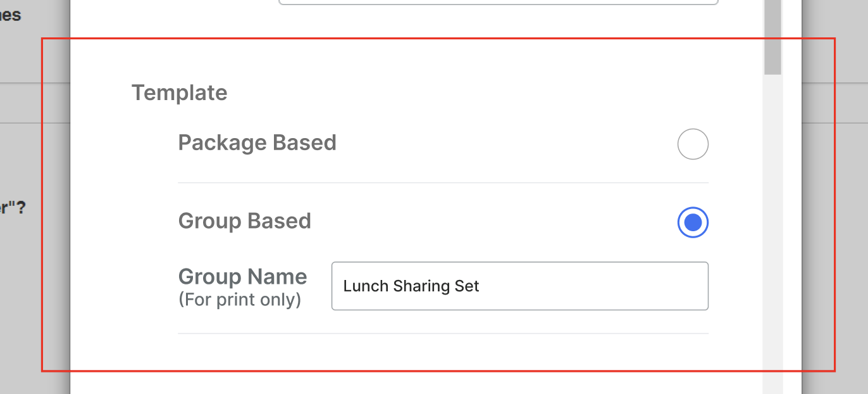Click the truncated background text ending in "es"
This screenshot has height=394, width=868.
point(11,15)
